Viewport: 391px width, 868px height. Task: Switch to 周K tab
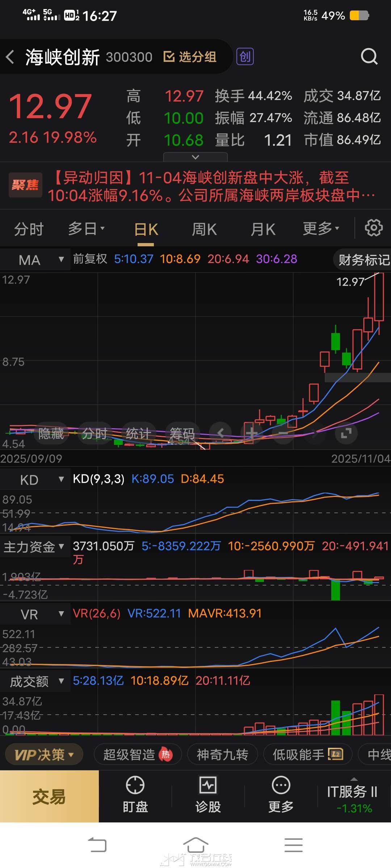(x=204, y=229)
